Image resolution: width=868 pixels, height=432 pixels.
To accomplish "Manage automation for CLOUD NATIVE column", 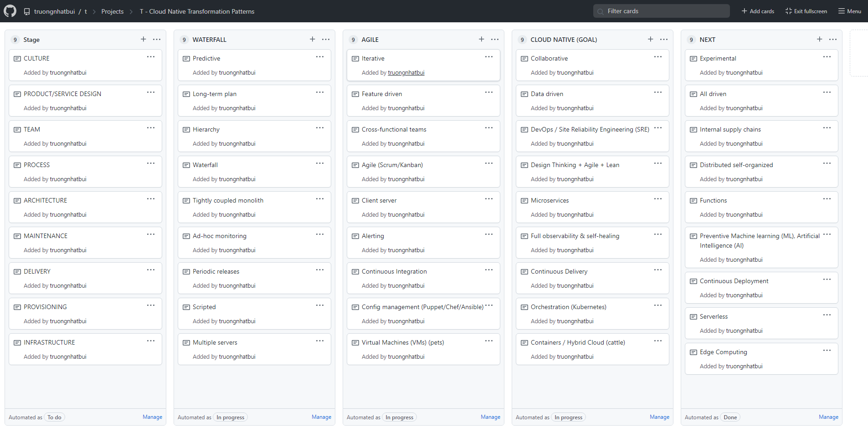I will [659, 417].
